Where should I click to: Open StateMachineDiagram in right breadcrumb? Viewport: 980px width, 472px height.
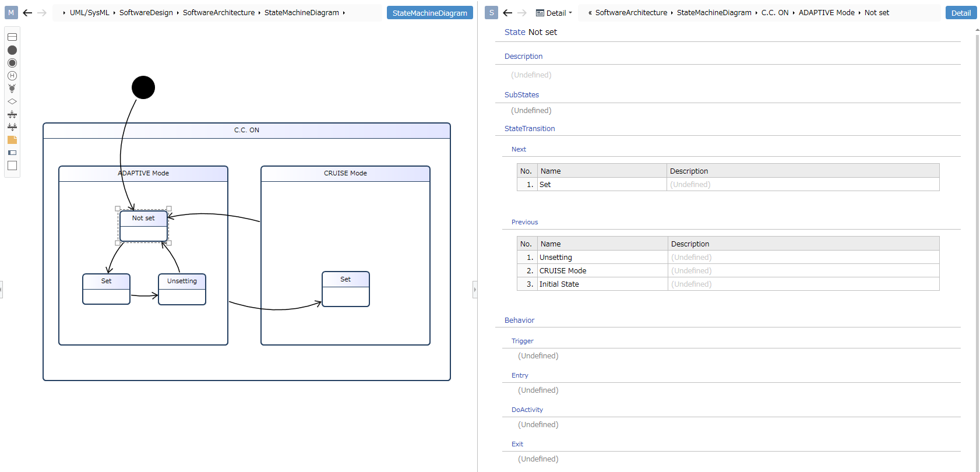point(714,13)
